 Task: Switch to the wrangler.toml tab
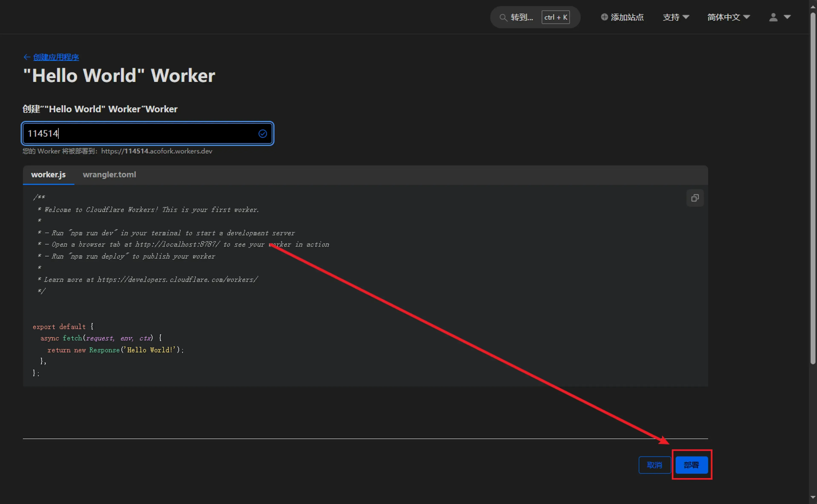pyautogui.click(x=109, y=175)
